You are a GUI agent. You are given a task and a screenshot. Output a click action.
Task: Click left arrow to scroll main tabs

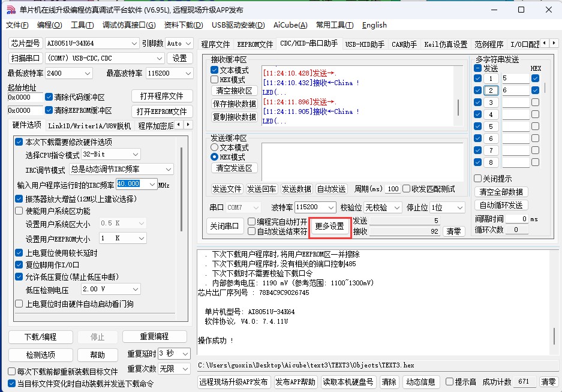545,43
